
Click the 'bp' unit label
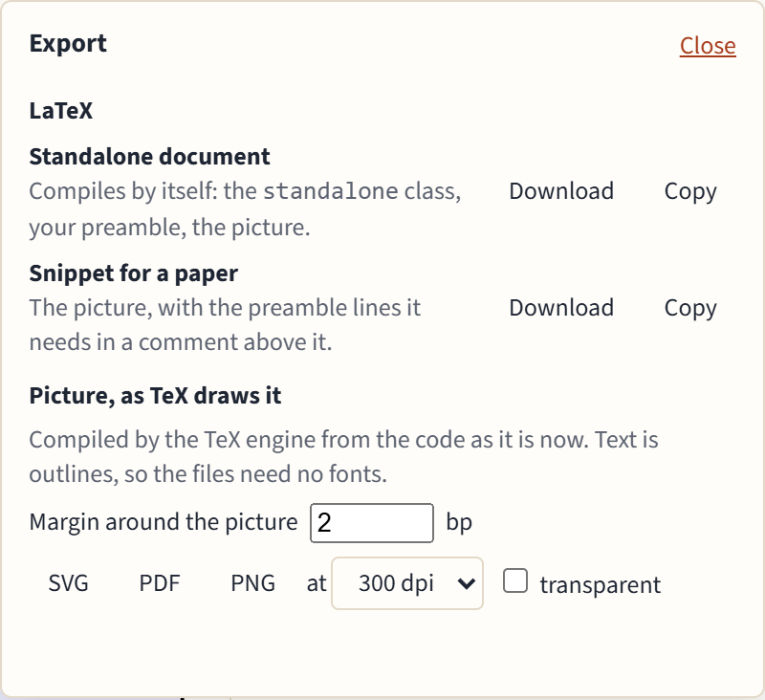point(459,522)
